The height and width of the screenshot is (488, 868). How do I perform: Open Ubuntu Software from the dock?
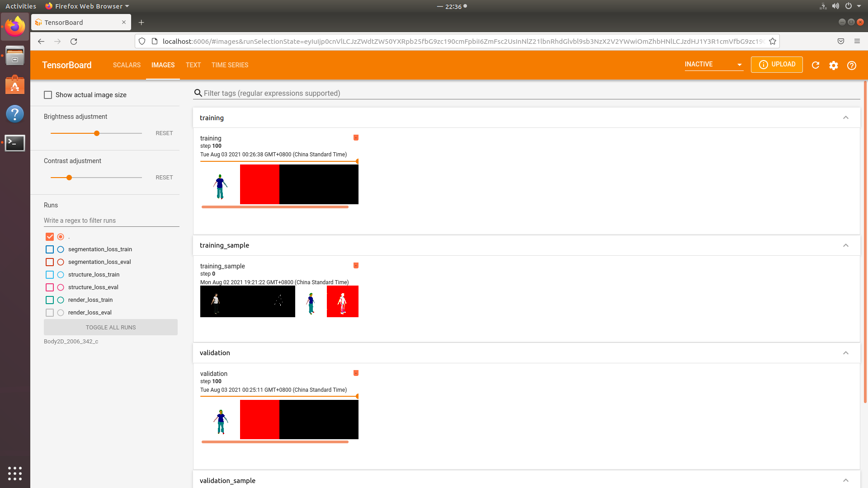tap(15, 85)
